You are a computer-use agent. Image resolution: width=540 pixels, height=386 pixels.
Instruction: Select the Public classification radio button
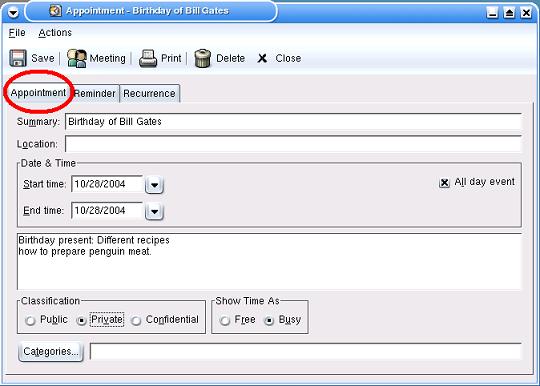(x=30, y=321)
